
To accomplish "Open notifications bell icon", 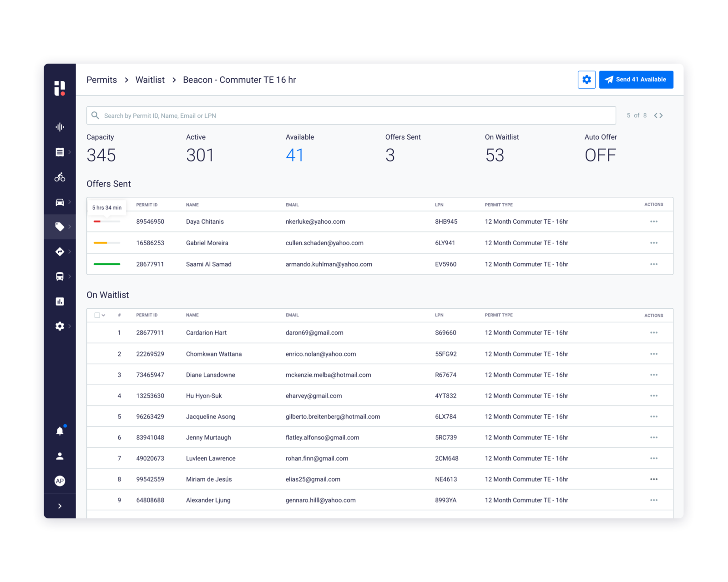I will coord(60,431).
